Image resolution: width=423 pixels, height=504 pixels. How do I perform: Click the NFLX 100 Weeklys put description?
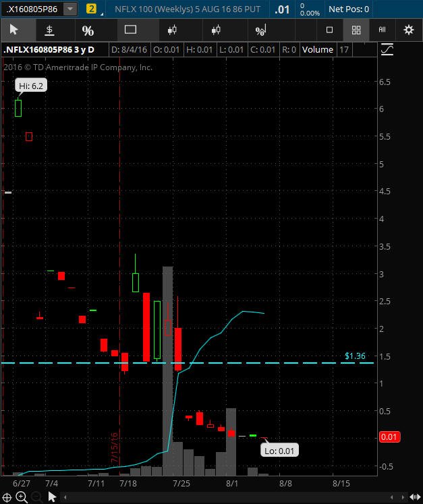tap(188, 9)
